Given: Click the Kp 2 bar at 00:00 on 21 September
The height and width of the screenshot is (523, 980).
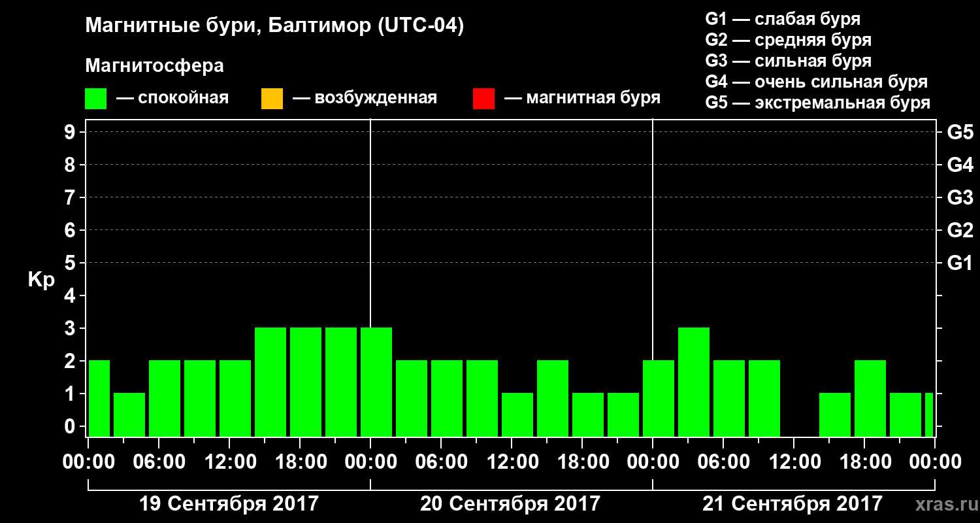Looking at the screenshot, I should (659, 398).
